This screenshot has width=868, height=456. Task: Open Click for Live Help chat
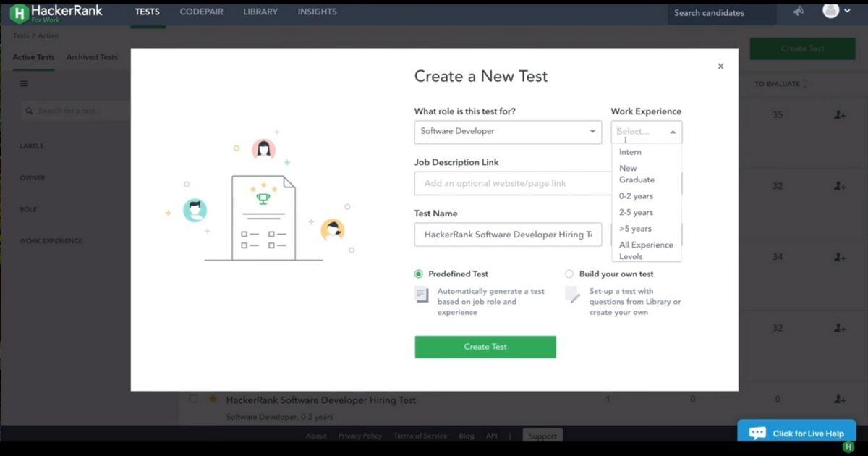pos(796,433)
